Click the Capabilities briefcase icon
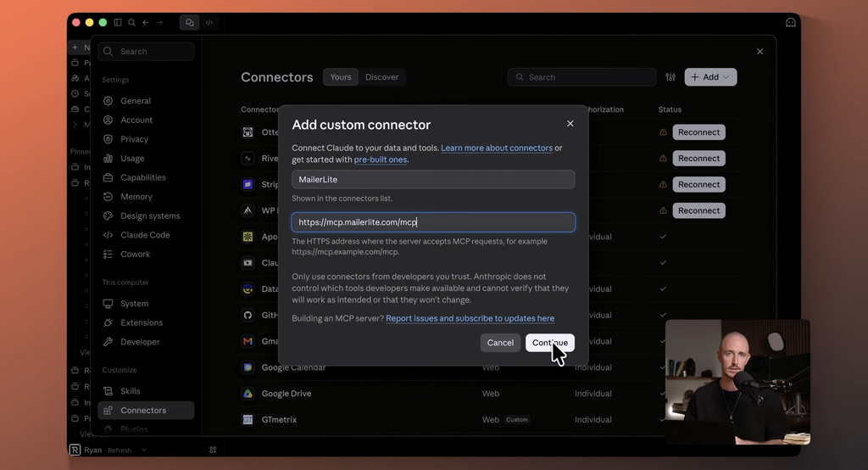This screenshot has width=868, height=470. point(108,177)
